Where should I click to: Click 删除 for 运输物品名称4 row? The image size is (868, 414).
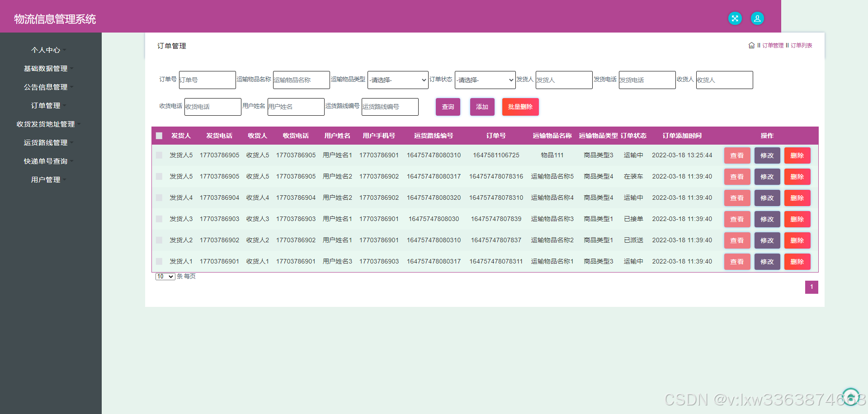pyautogui.click(x=797, y=198)
